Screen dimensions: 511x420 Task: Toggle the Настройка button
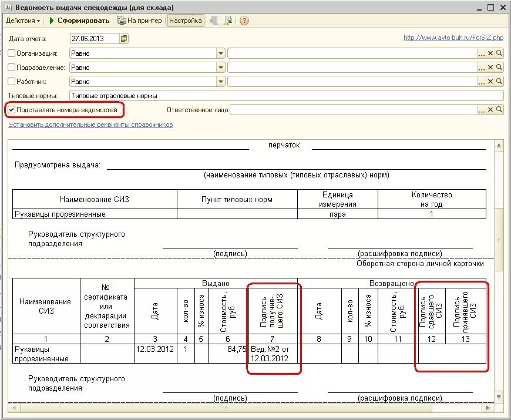pos(186,21)
